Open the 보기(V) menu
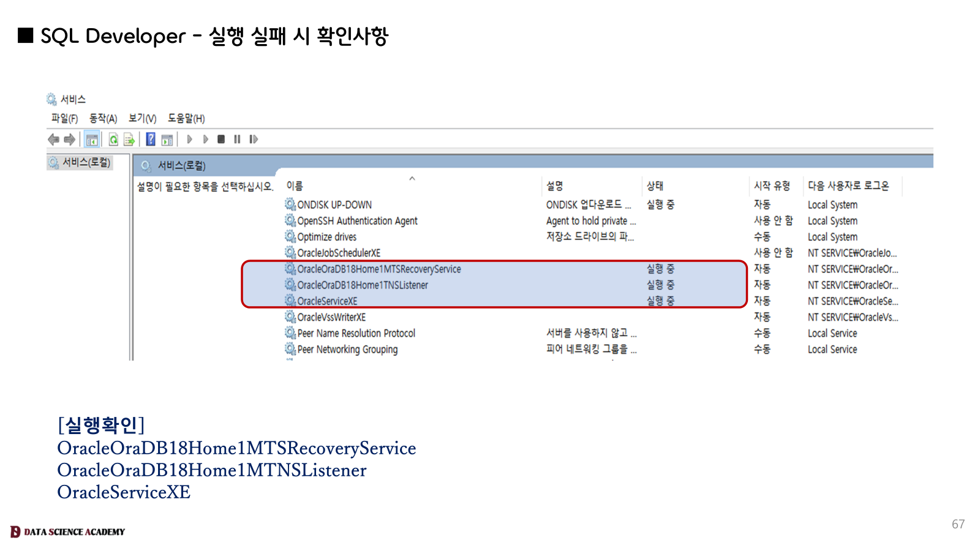 click(142, 119)
